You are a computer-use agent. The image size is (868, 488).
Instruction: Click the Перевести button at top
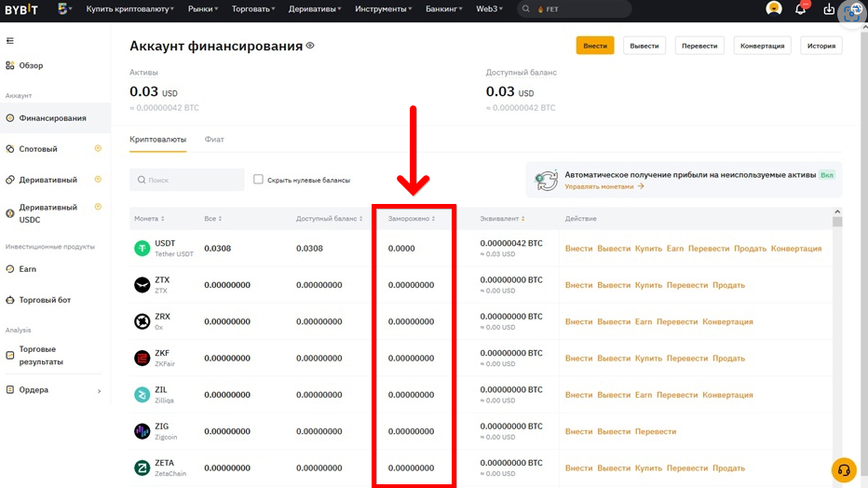point(699,46)
